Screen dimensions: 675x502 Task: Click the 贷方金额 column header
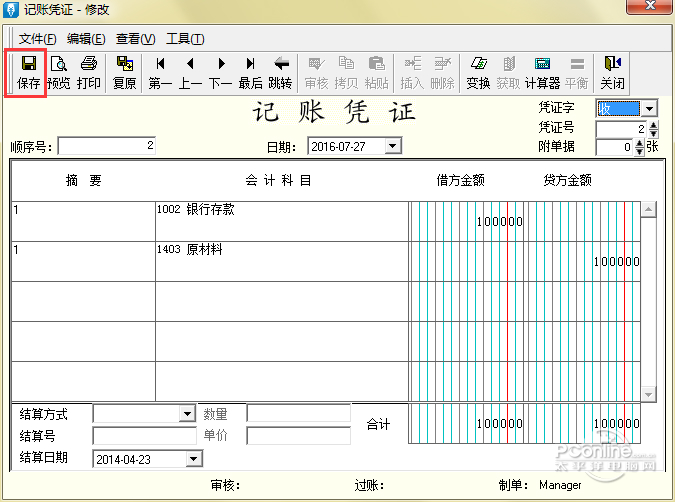(567, 180)
